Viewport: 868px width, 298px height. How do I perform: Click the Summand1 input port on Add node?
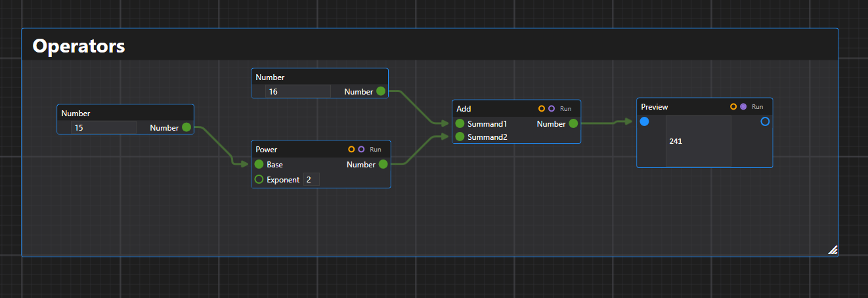[460, 123]
